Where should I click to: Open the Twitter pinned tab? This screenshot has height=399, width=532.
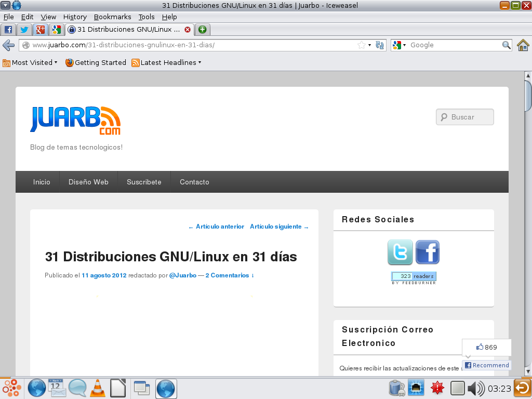[x=24, y=30]
